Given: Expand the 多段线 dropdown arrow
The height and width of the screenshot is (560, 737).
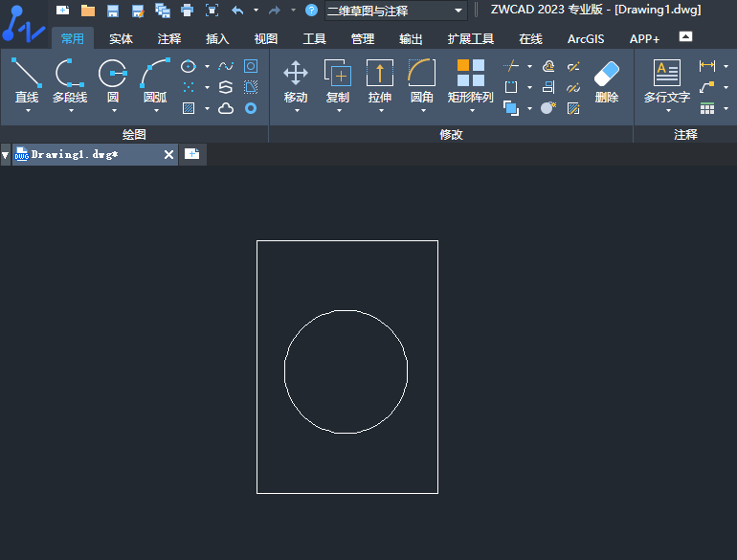Looking at the screenshot, I should [x=71, y=110].
